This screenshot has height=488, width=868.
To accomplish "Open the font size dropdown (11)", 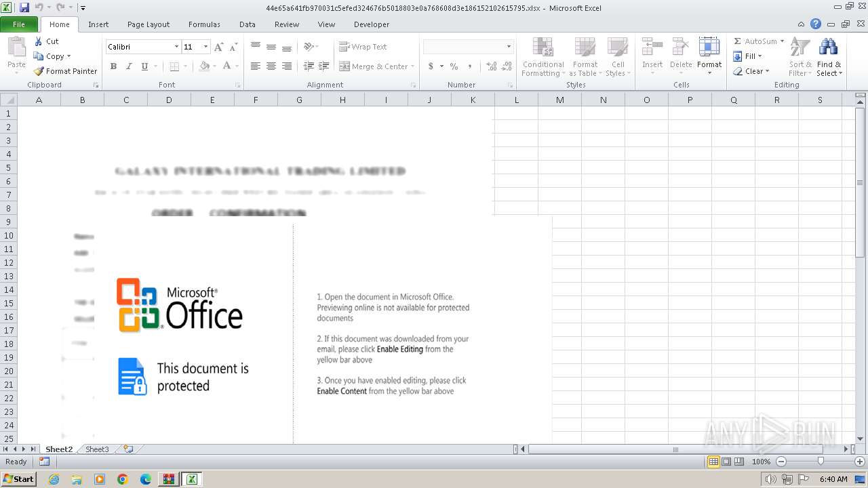I will [x=205, y=47].
